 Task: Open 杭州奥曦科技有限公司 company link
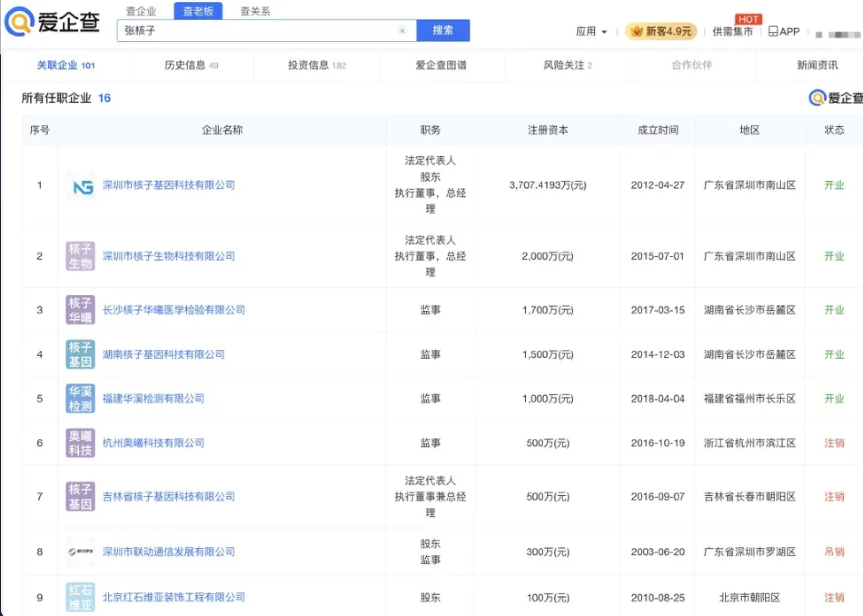click(154, 443)
